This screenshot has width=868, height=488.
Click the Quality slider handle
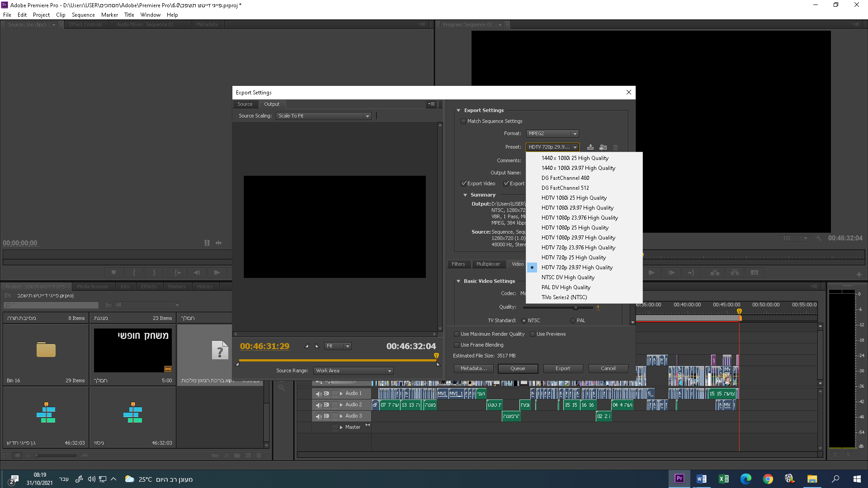pyautogui.click(x=576, y=307)
